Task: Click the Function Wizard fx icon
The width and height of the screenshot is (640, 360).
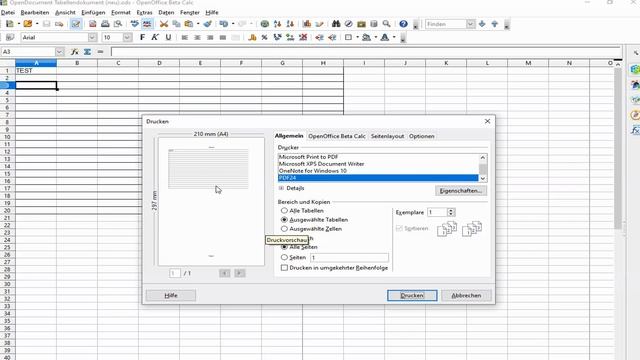Action: coord(75,52)
